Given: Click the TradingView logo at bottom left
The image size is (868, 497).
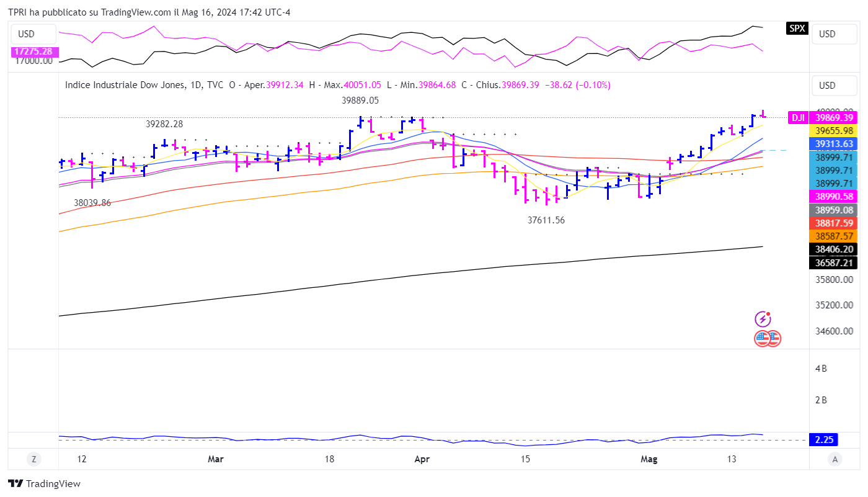Looking at the screenshot, I should click(x=44, y=483).
